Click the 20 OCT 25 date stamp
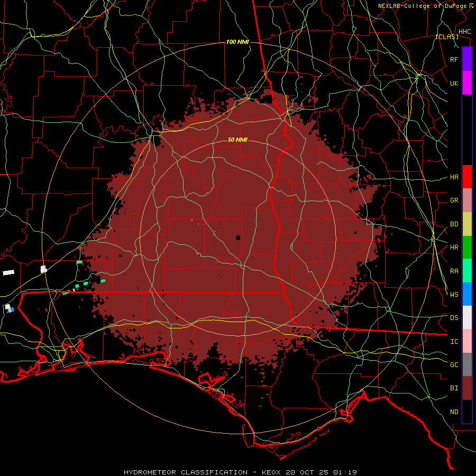The width and height of the screenshot is (476, 476). pos(307,472)
